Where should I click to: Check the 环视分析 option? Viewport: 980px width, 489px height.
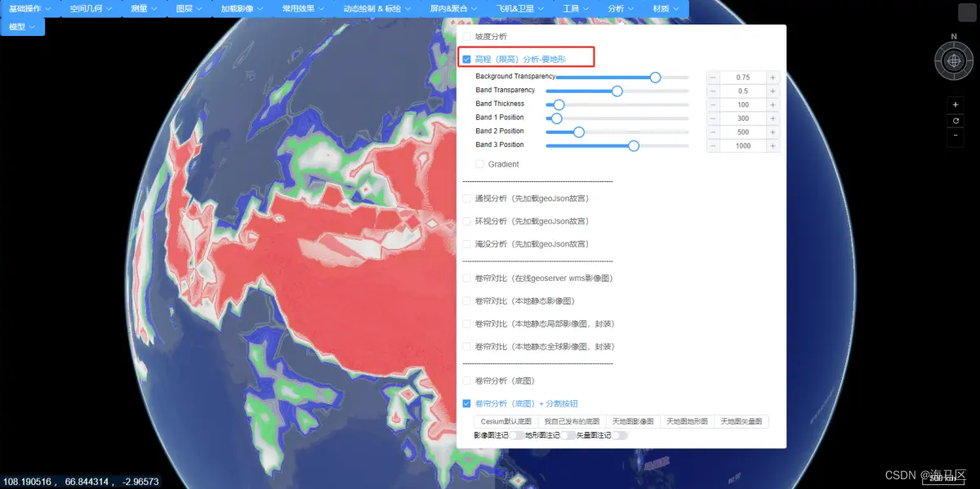click(x=466, y=221)
